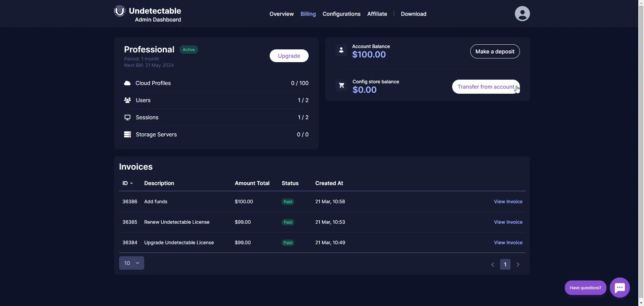Open the Download page
This screenshot has height=306, width=644.
(x=414, y=14)
